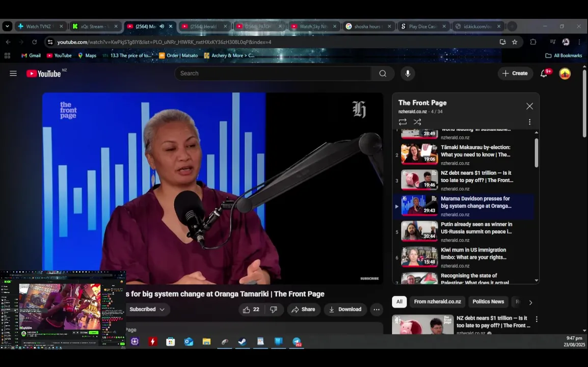The image size is (588, 367).
Task: Reload the page
Action: [x=35, y=42]
